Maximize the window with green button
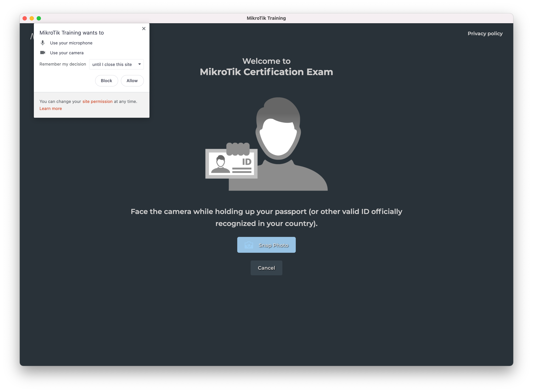Viewport: 533px width, 392px height. (x=39, y=18)
